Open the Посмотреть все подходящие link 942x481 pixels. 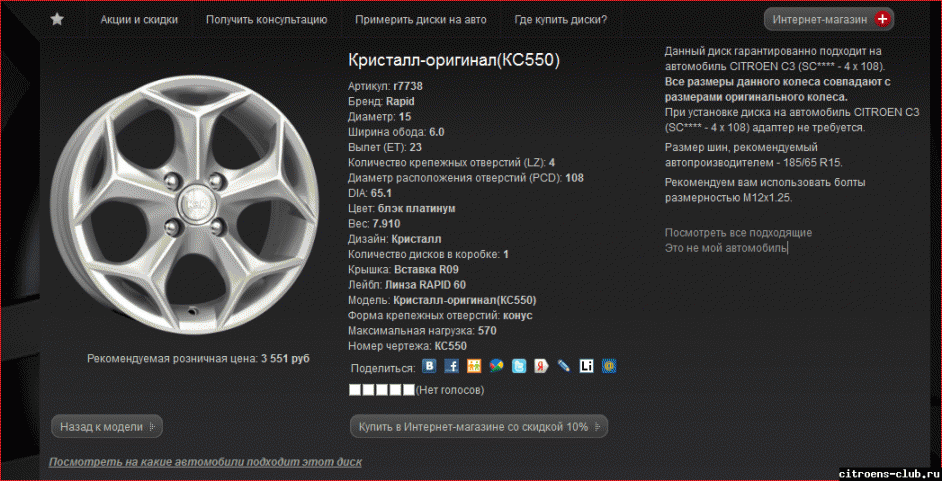click(738, 232)
